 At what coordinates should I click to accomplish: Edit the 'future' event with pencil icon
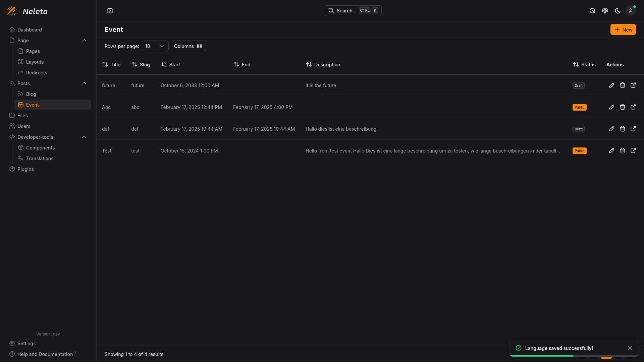(612, 85)
